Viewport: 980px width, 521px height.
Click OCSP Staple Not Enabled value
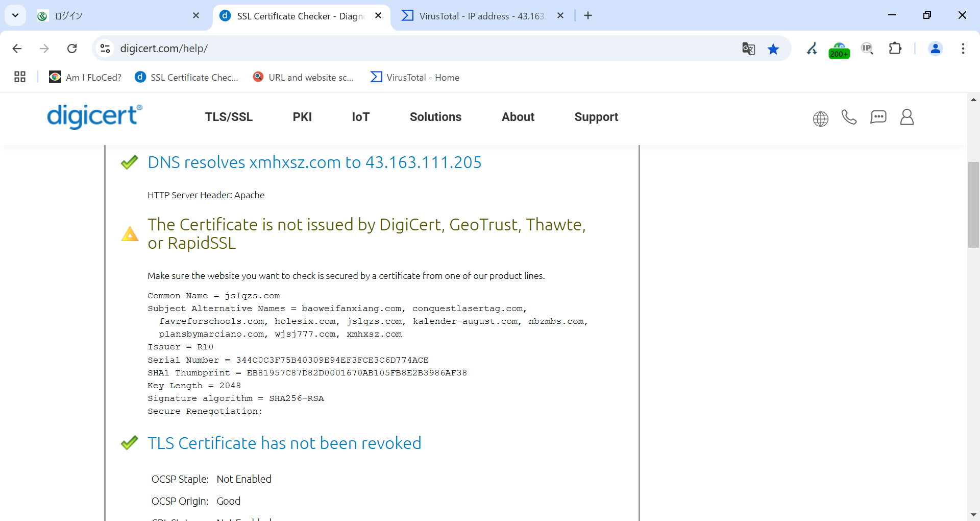[x=244, y=479]
